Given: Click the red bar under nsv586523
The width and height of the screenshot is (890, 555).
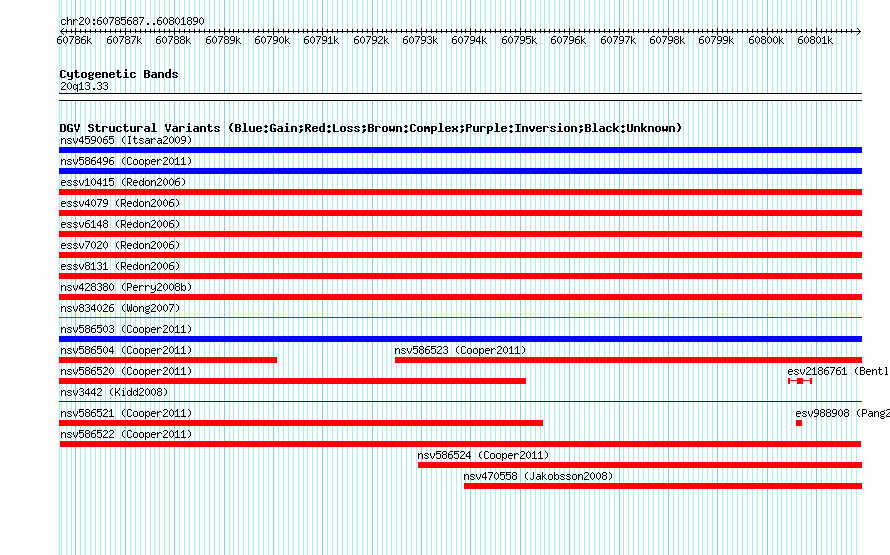Looking at the screenshot, I should point(628,360).
